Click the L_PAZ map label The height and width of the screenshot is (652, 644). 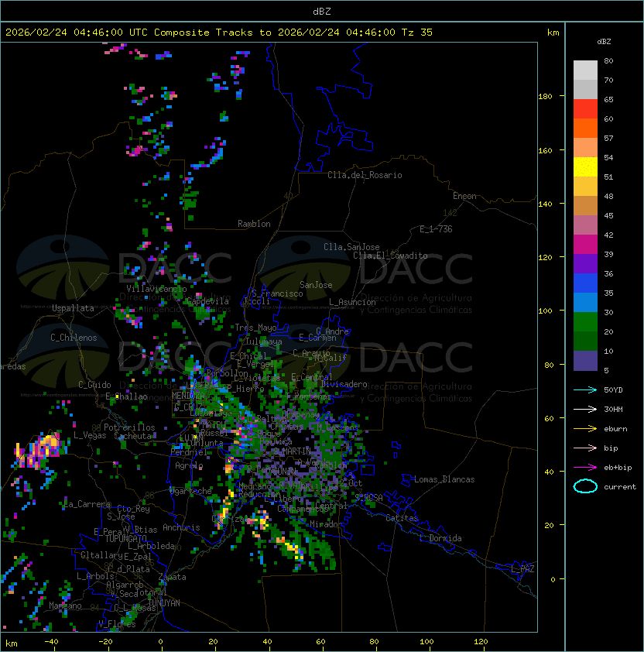522,569
